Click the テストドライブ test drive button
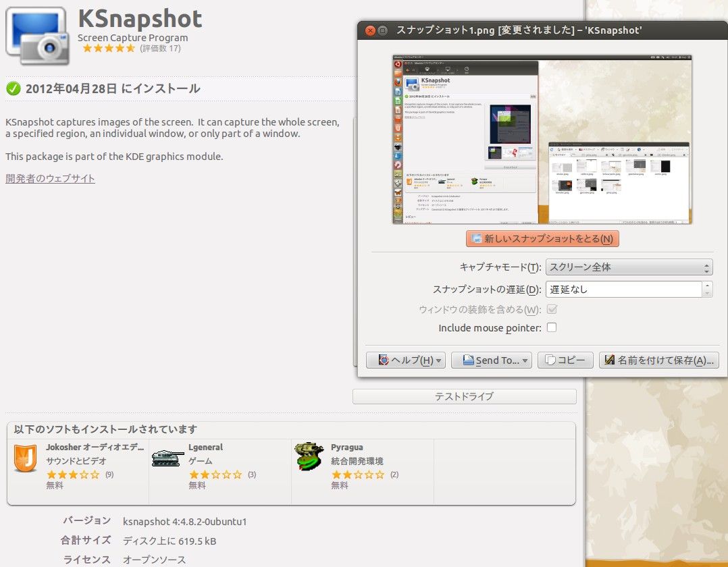Viewport: 728px width, 567px height. [465, 396]
